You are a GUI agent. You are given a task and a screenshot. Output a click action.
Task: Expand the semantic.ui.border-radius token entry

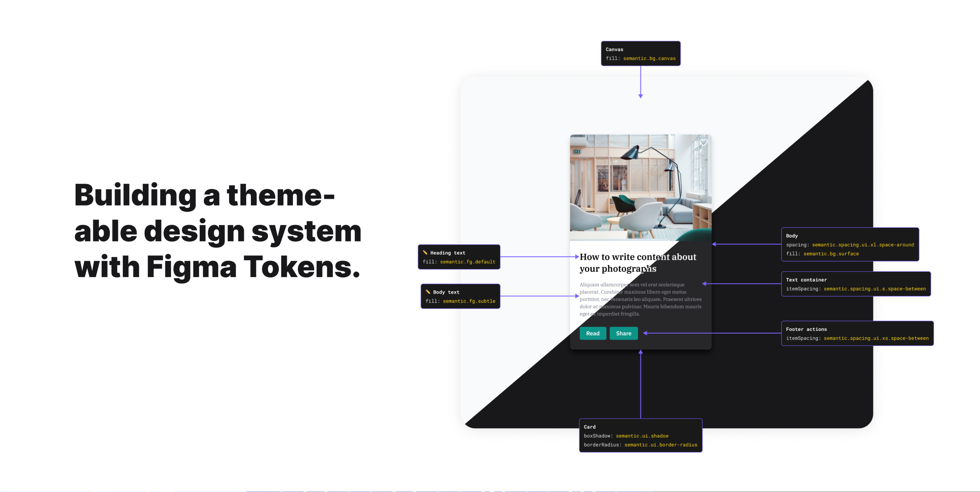click(660, 445)
